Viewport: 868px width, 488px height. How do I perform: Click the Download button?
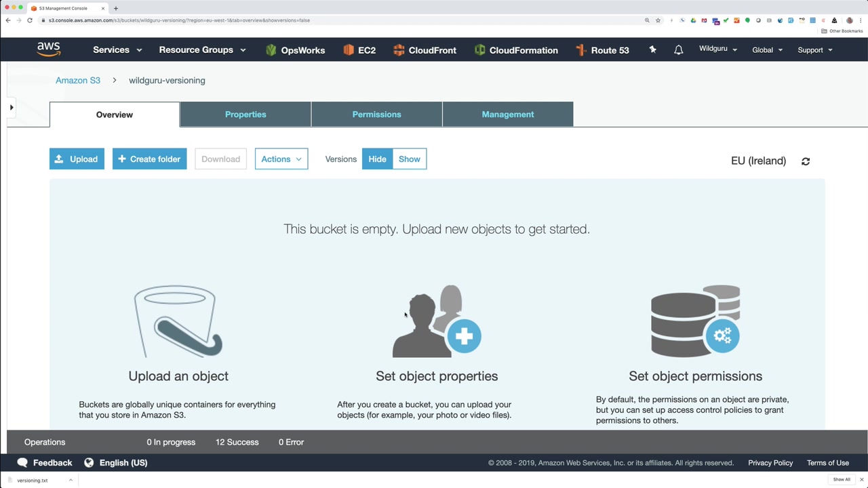point(220,159)
